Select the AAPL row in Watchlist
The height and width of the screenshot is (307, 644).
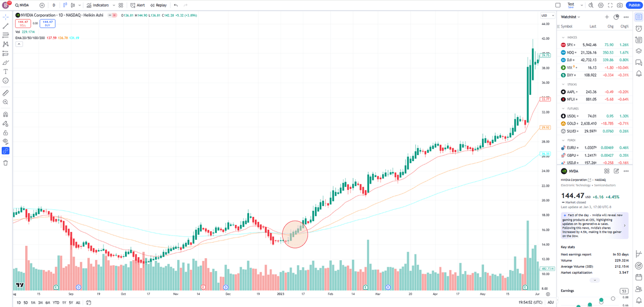595,92
